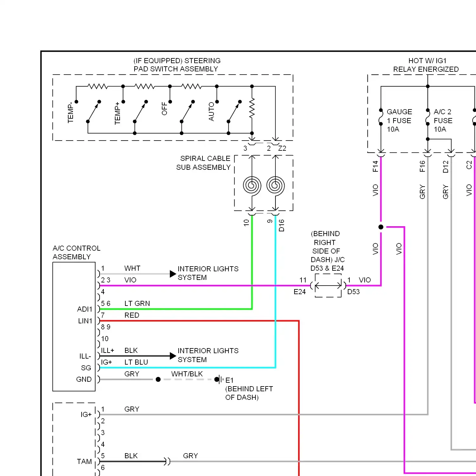
Task: Click the 'LT BLU' wire label
Action: [x=136, y=362]
